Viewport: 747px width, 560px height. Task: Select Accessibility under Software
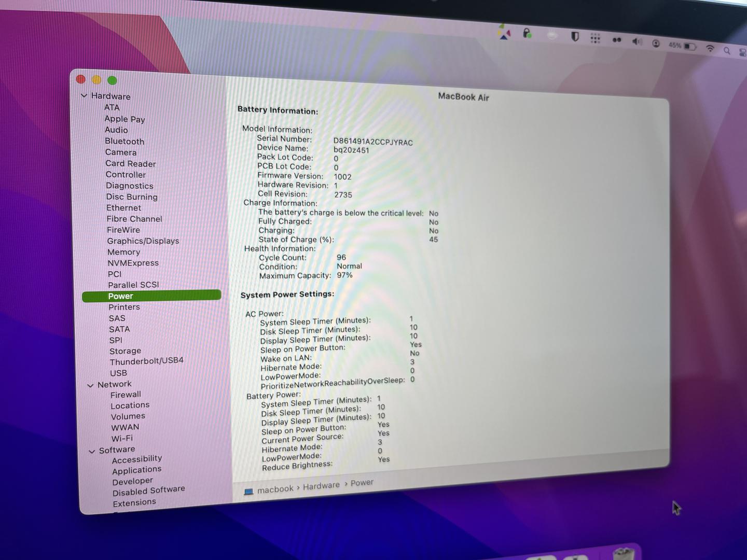[x=137, y=459]
